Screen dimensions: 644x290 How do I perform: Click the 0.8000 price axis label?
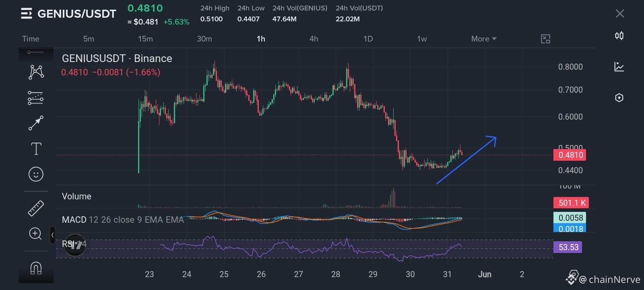(x=570, y=67)
